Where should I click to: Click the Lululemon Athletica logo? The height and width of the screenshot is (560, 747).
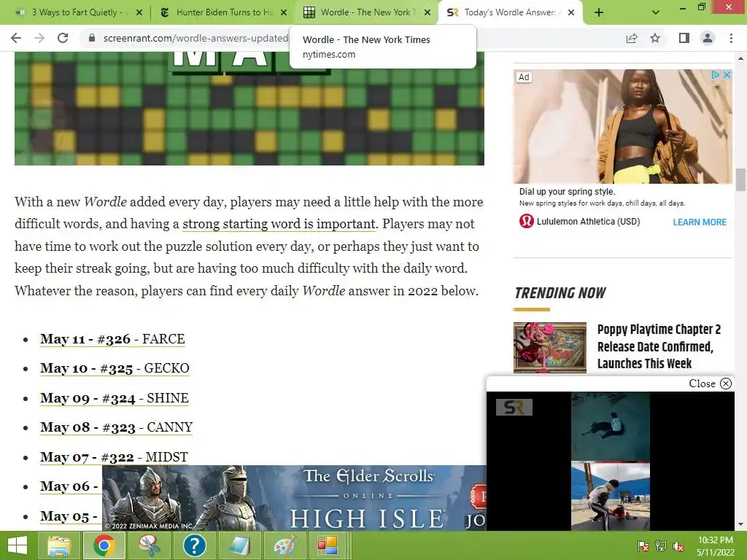(x=527, y=222)
